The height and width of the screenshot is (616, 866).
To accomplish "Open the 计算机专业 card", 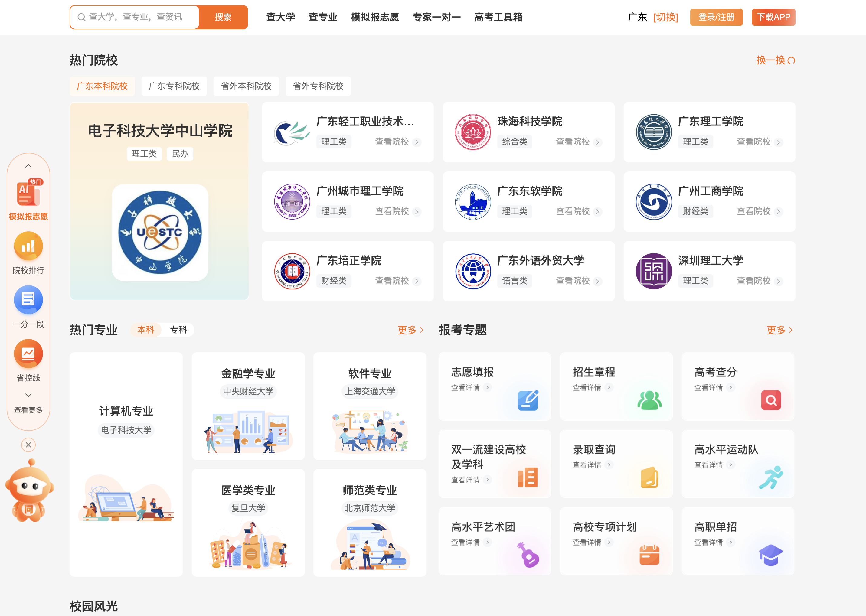I will [126, 465].
